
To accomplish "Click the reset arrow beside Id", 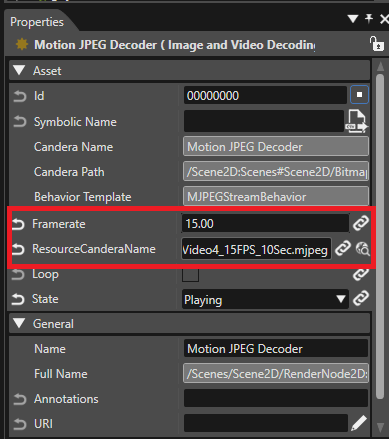I will point(20,96).
